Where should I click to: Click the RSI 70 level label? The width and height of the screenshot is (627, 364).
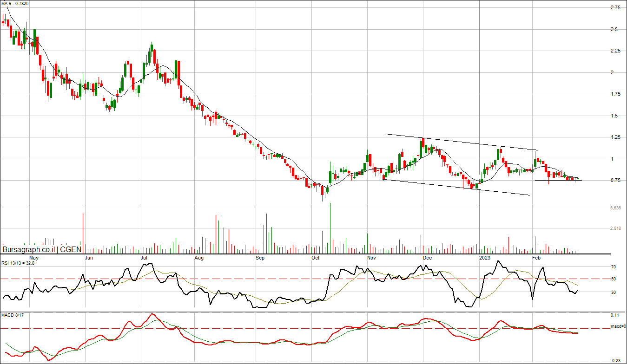click(614, 267)
